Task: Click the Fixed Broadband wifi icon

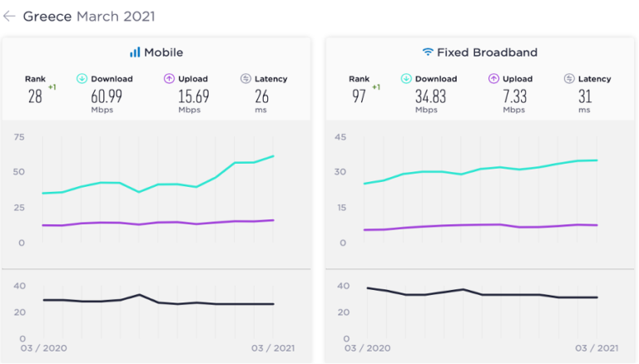Action: [x=428, y=52]
